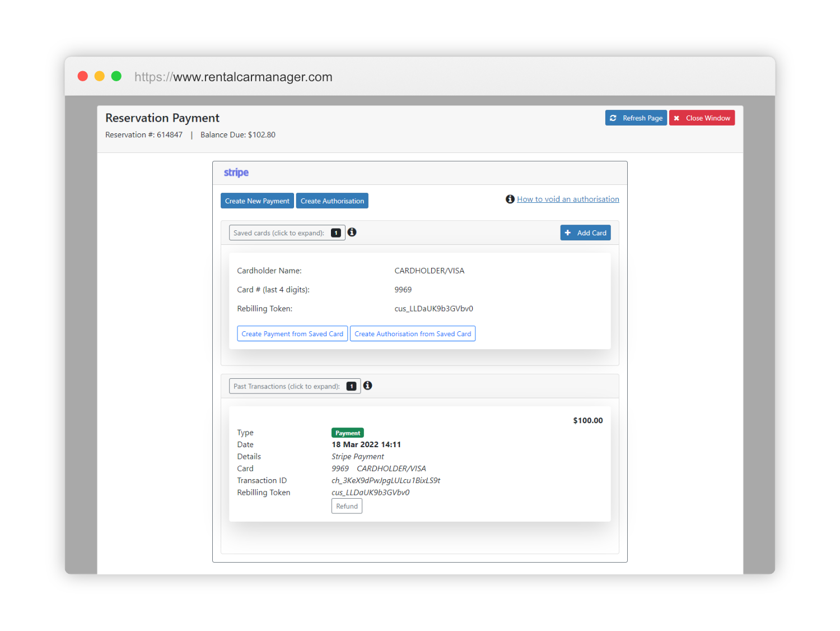The width and height of the screenshot is (840, 631).
Task: Add a new card with Add Card
Action: point(585,233)
